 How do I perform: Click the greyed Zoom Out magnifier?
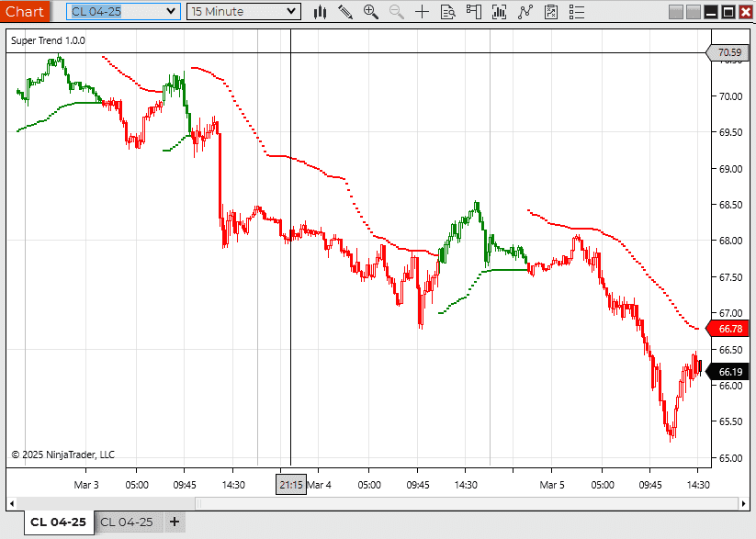[x=396, y=12]
